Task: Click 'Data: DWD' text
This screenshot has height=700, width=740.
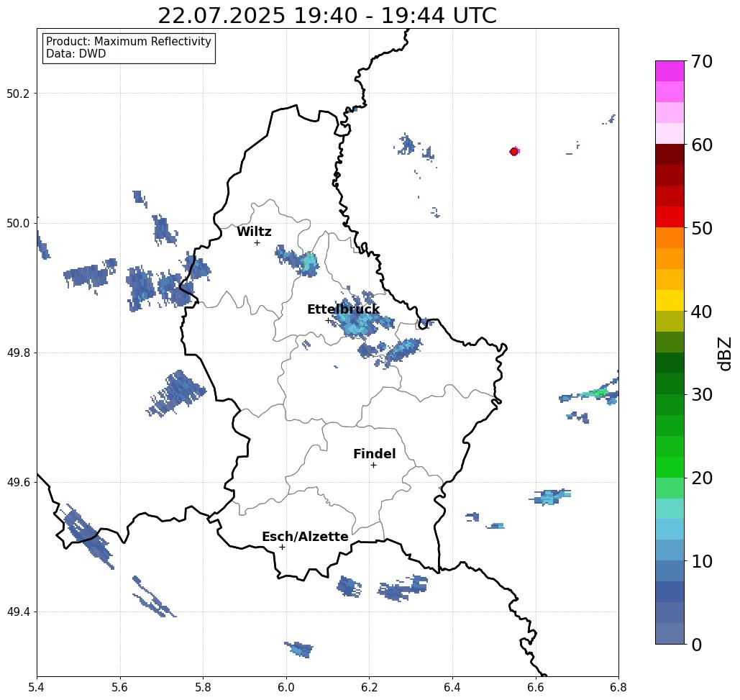Action: coord(76,54)
